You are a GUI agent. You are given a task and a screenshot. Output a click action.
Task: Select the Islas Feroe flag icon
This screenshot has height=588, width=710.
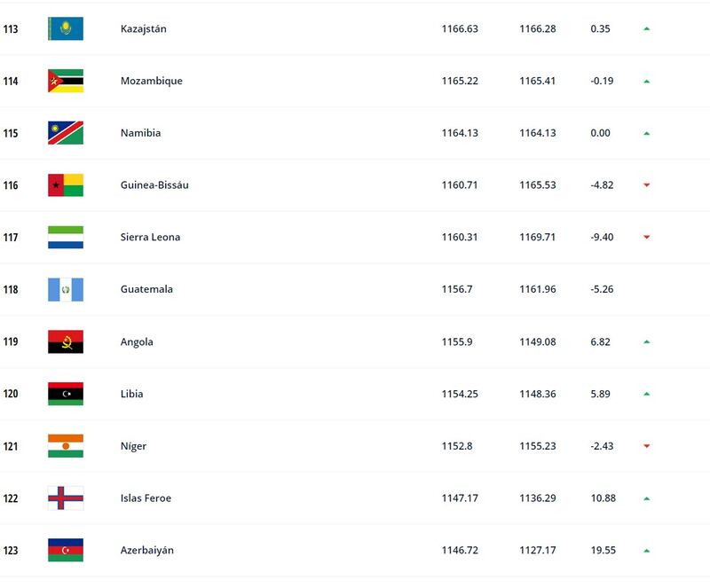point(66,498)
